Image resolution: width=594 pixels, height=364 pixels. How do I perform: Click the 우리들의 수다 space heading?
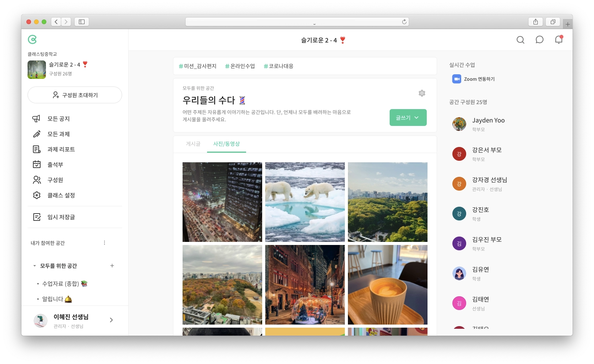tap(214, 100)
